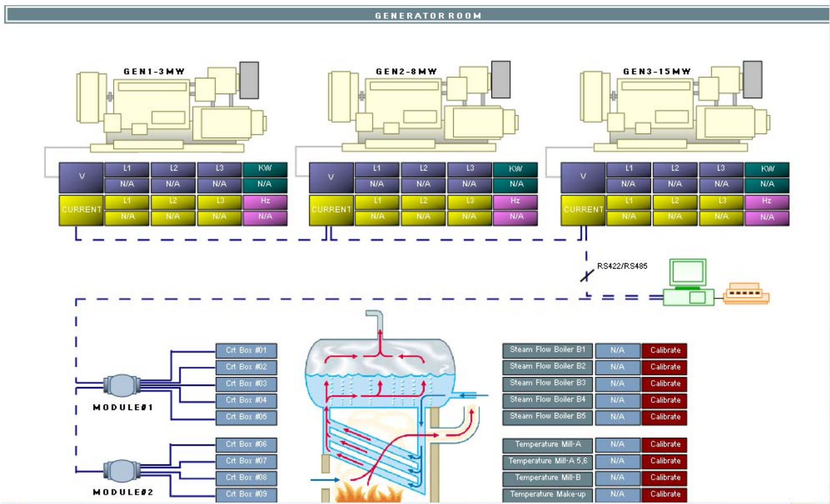Open Crt Box #02

[246, 367]
